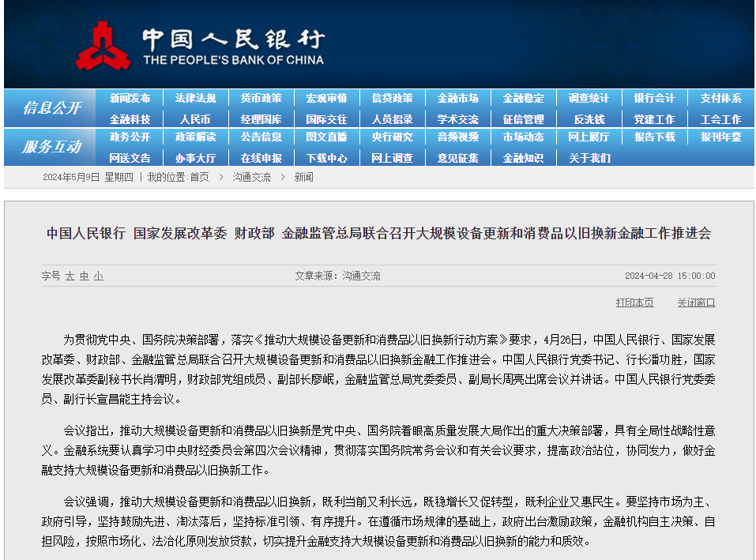This screenshot has width=756, height=560.
Task: Open 金融稳定 navigation link
Action: [523, 98]
